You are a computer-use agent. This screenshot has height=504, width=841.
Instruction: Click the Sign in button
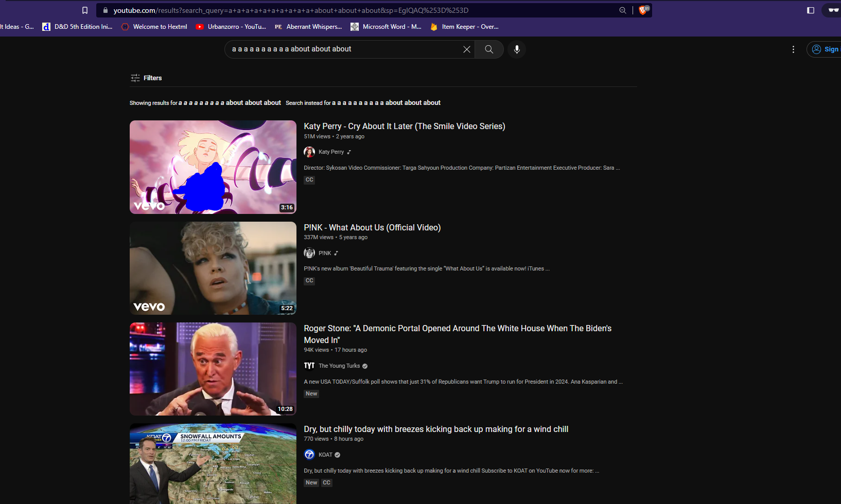coord(827,49)
